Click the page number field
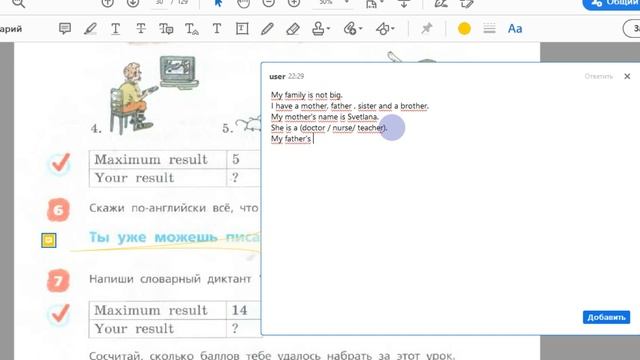Viewport: 640px width, 360px height. point(160,2)
